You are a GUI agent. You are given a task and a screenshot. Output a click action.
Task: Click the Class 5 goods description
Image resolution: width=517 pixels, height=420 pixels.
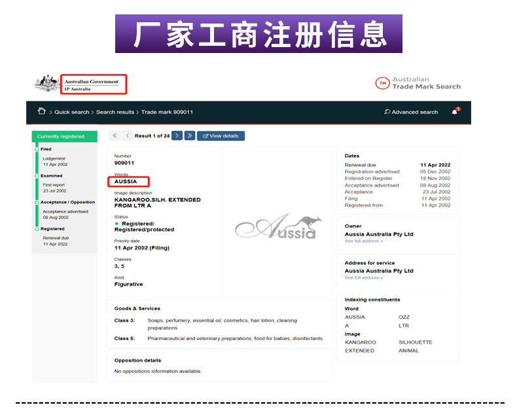[x=235, y=338]
